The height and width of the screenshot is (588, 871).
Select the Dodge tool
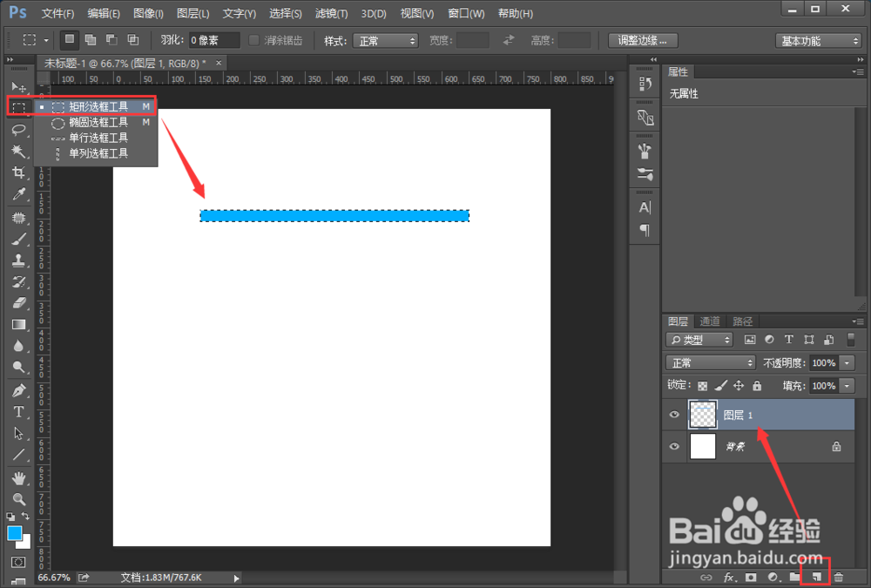18,368
